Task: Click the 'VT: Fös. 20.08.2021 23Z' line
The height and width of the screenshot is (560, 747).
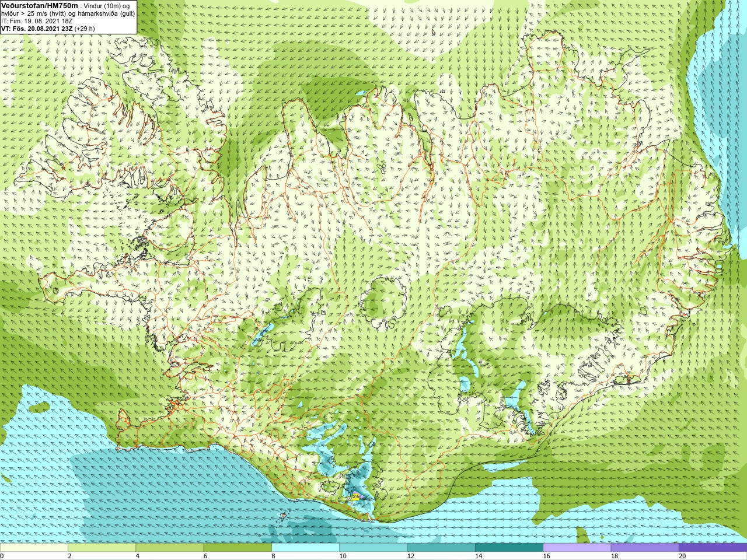Action: (48, 29)
